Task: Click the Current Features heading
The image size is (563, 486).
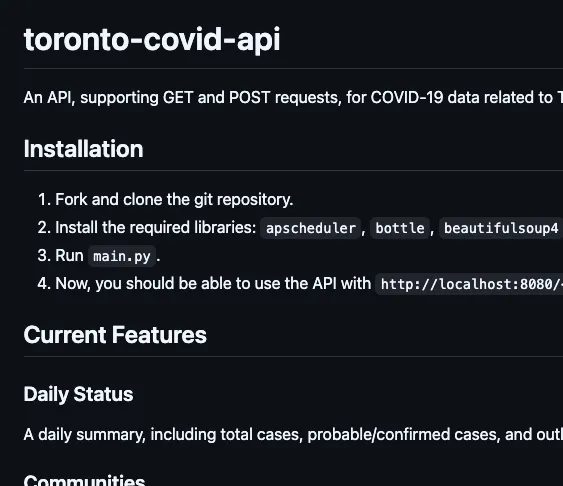Action: click(115, 335)
